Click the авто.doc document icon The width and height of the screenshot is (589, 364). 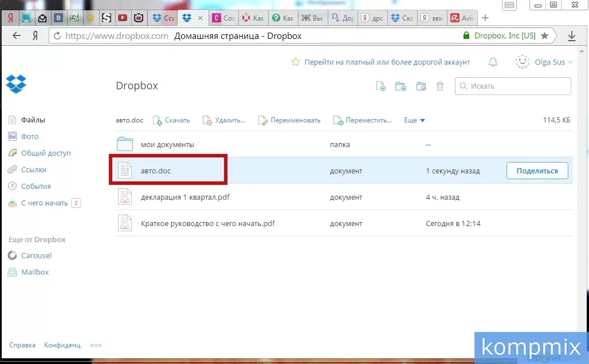125,171
